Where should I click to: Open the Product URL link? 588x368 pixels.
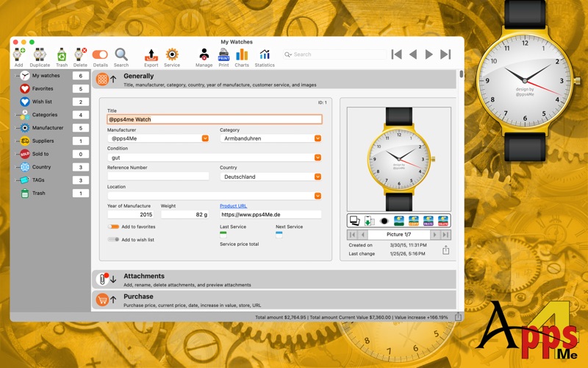(x=233, y=206)
